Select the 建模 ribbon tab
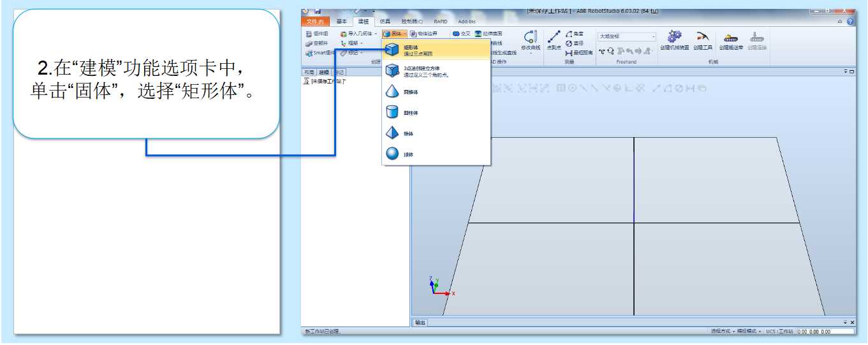This screenshot has width=868, height=345. 363,22
